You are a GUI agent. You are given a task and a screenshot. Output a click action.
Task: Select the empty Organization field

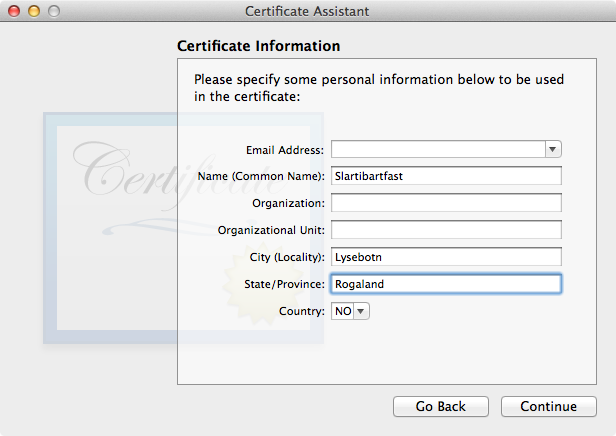coord(446,203)
